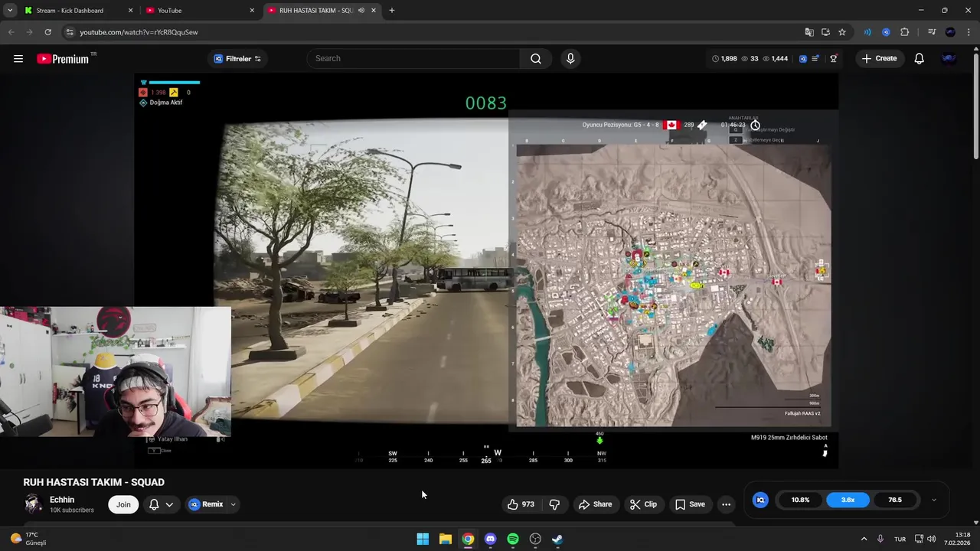Open Discord from taskbar
Screen dimensions: 980x551
pos(491,539)
